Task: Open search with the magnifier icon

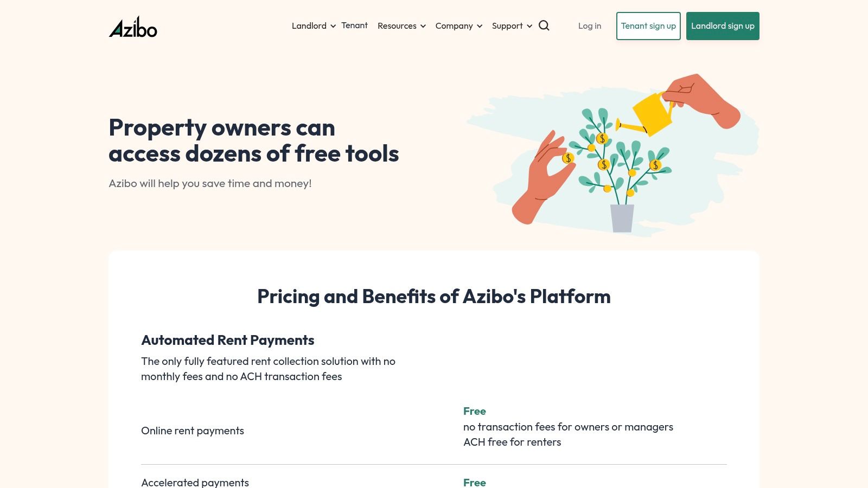Action: click(544, 26)
